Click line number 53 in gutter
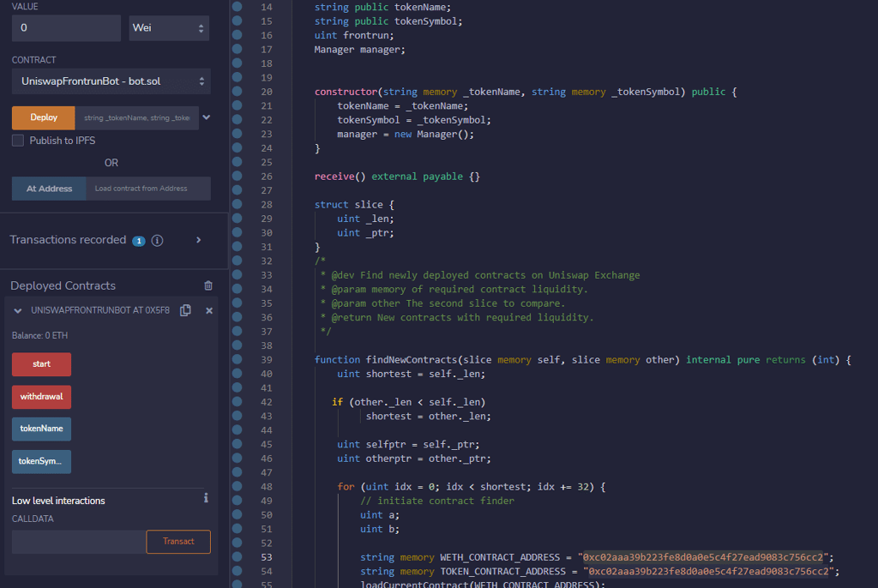The height and width of the screenshot is (588, 878). [x=267, y=557]
